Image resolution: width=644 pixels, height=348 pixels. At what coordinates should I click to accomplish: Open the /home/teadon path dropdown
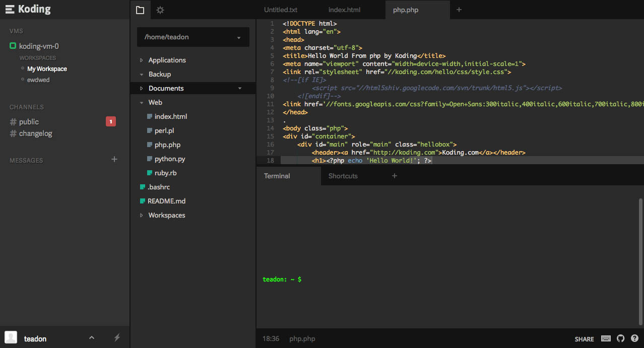click(193, 37)
